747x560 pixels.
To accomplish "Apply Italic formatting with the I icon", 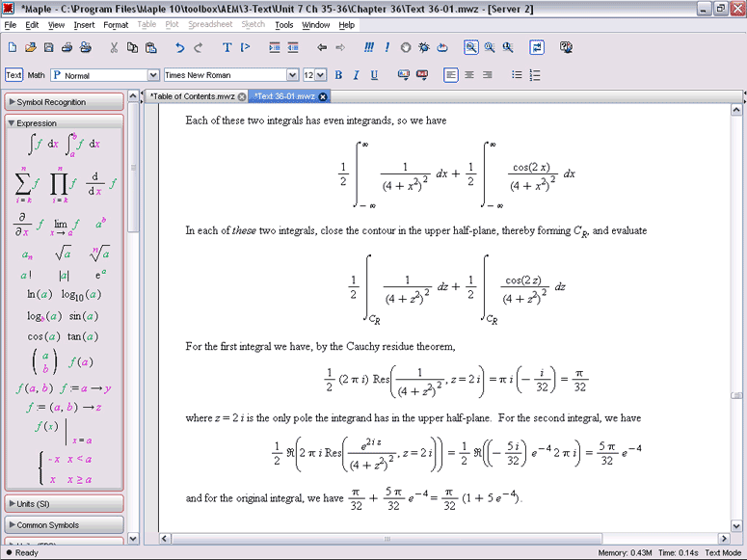I will [x=356, y=75].
